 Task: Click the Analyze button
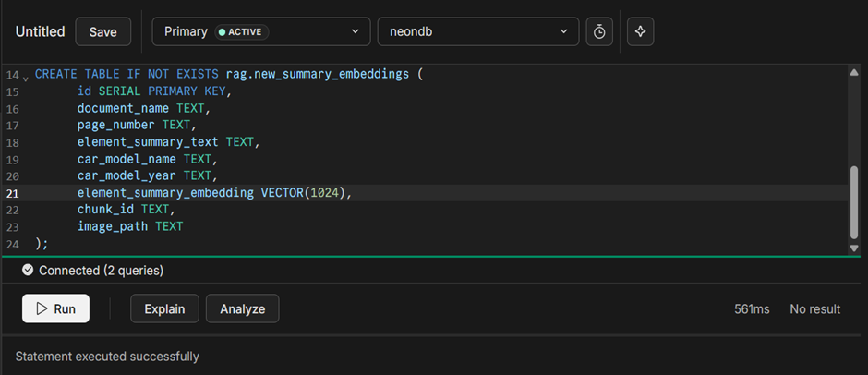point(242,309)
